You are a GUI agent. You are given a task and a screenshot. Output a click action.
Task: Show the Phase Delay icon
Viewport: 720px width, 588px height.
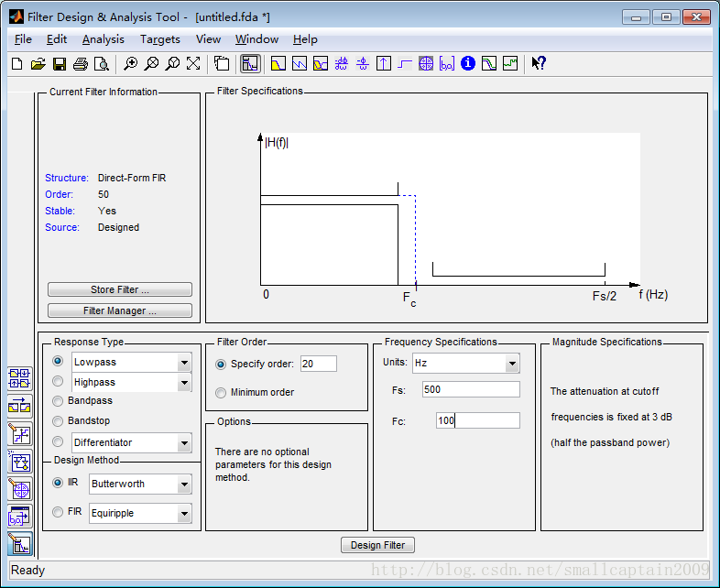363,63
